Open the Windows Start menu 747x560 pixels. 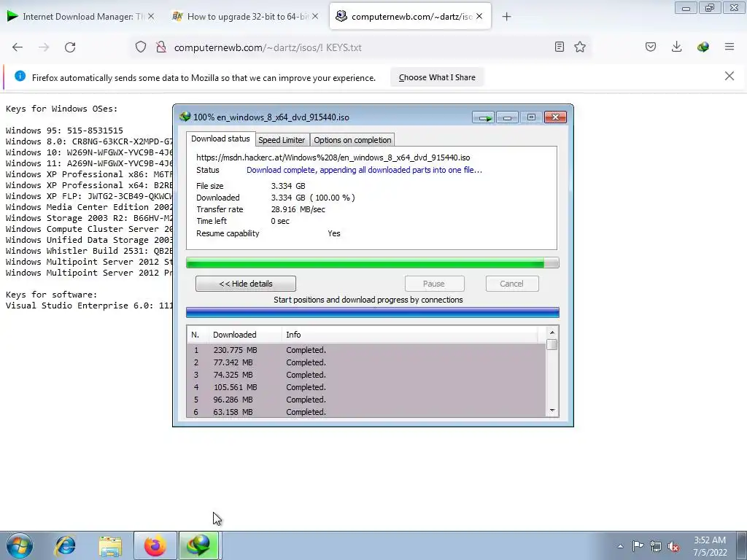pos(19,545)
